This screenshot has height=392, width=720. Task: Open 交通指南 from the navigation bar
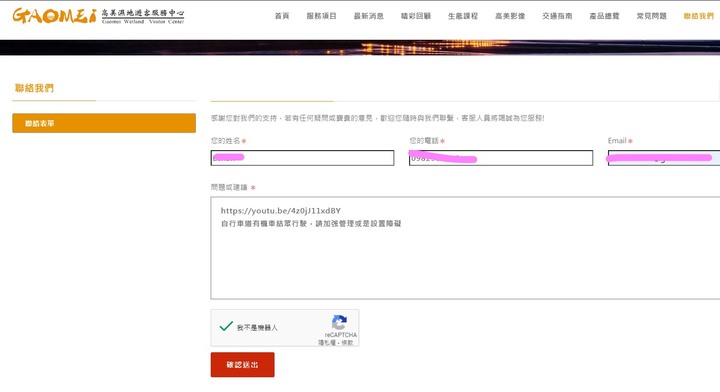click(x=557, y=16)
